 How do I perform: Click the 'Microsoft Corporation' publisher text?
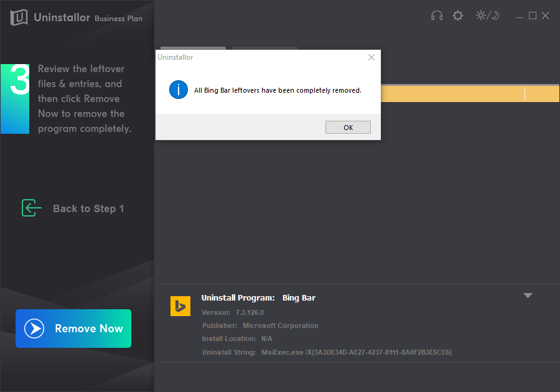281,325
